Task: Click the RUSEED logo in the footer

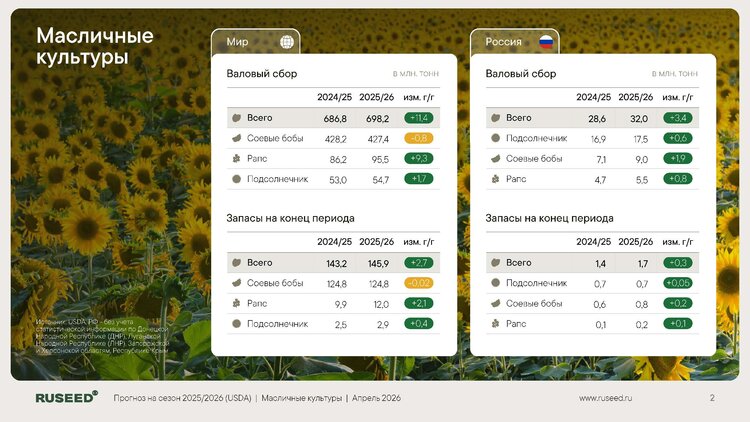Action: [66, 397]
